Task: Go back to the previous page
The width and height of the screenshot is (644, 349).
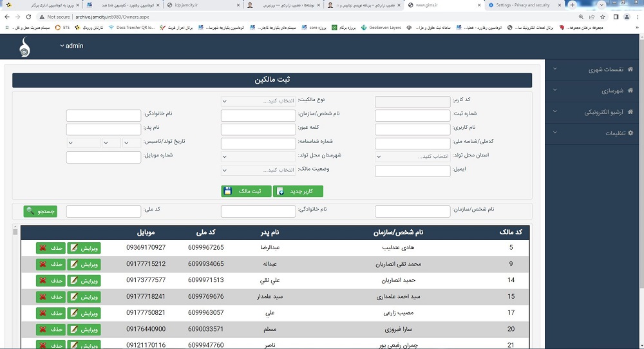Action: [x=6, y=17]
